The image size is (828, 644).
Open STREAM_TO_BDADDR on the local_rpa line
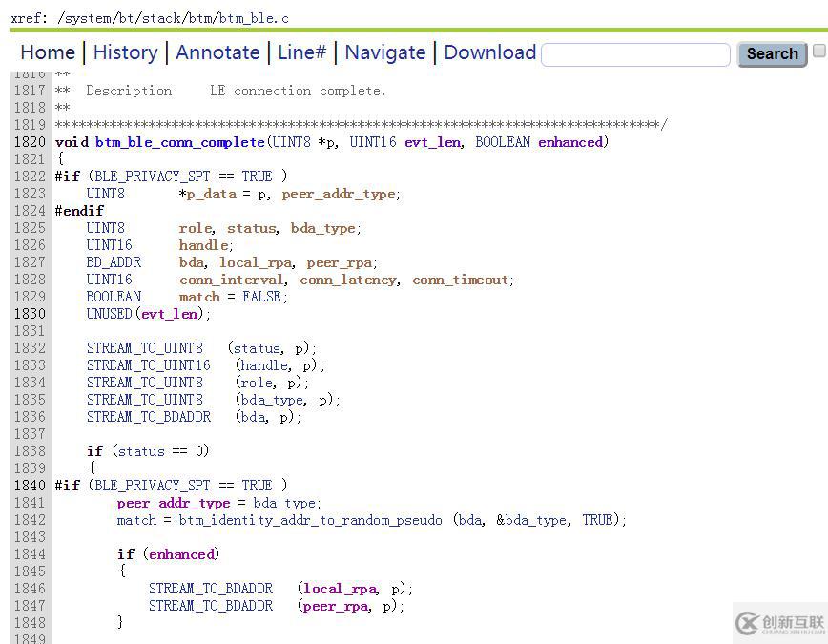pyautogui.click(x=211, y=589)
